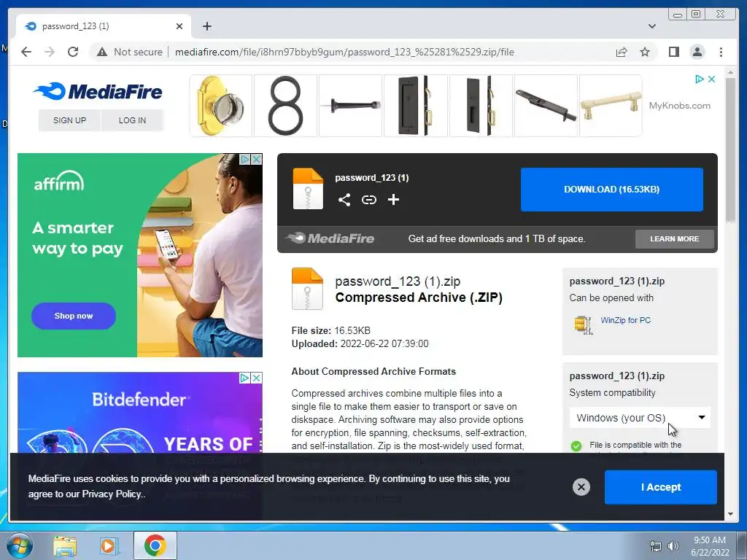Click the MediaFire logo
Image resolution: width=747 pixels, height=560 pixels.
[98, 91]
